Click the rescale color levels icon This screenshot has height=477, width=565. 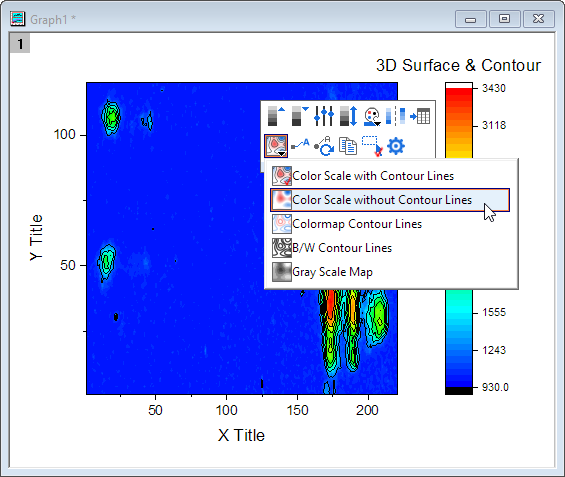(x=348, y=116)
